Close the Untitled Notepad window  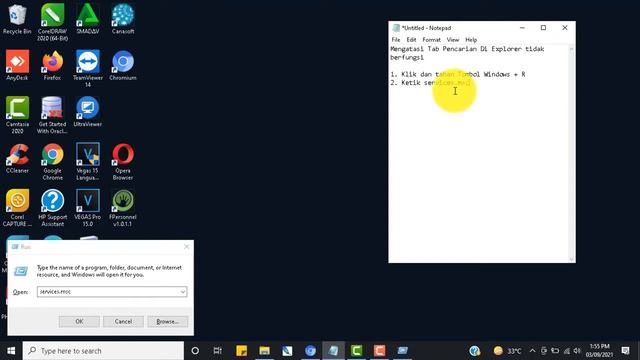click(565, 28)
